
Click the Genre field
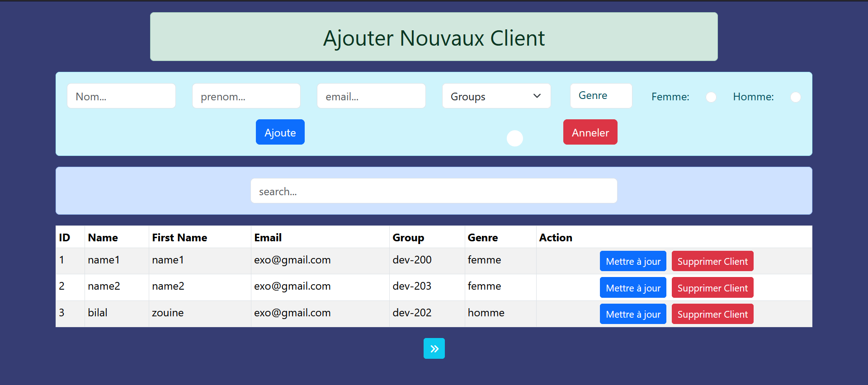tap(601, 96)
